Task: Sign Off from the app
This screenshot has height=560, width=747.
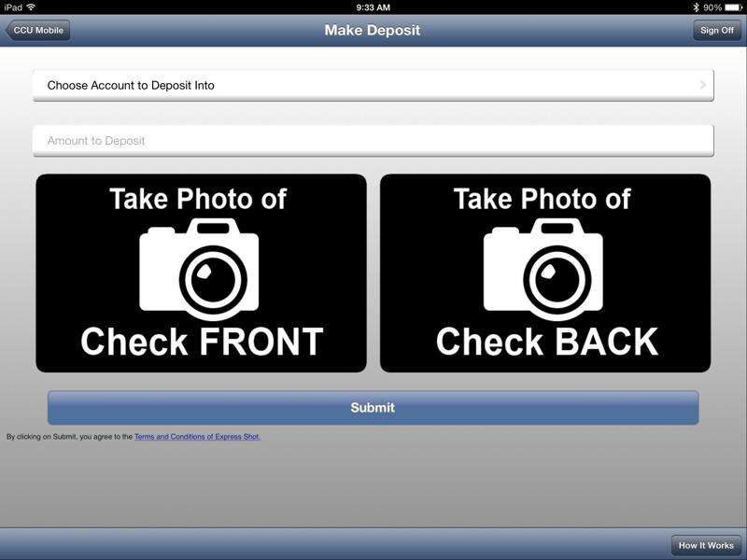Action: coord(717,30)
